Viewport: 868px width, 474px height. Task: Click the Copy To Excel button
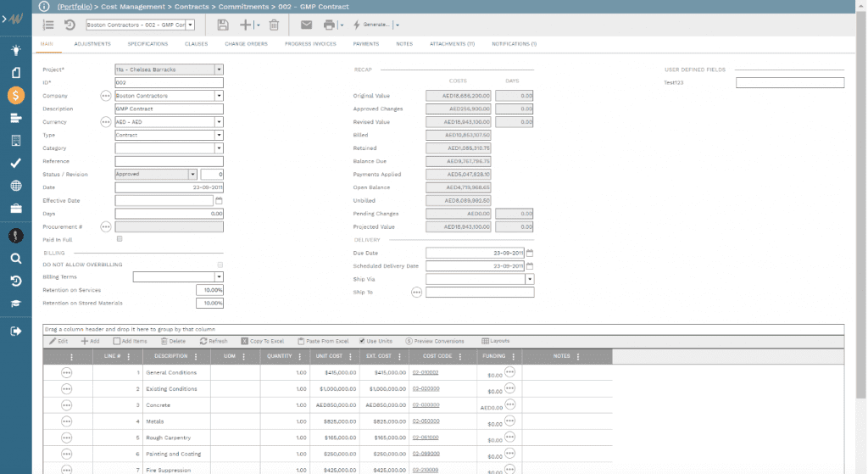[263, 341]
